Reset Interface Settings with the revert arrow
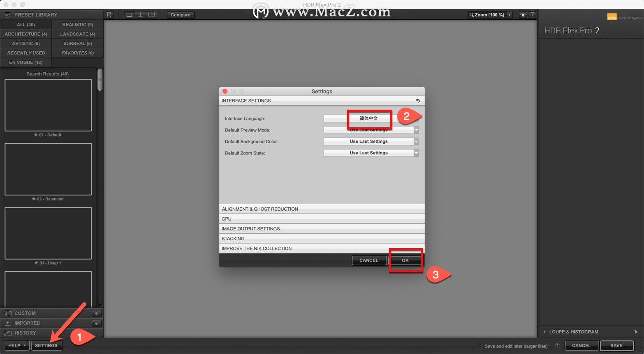 418,101
